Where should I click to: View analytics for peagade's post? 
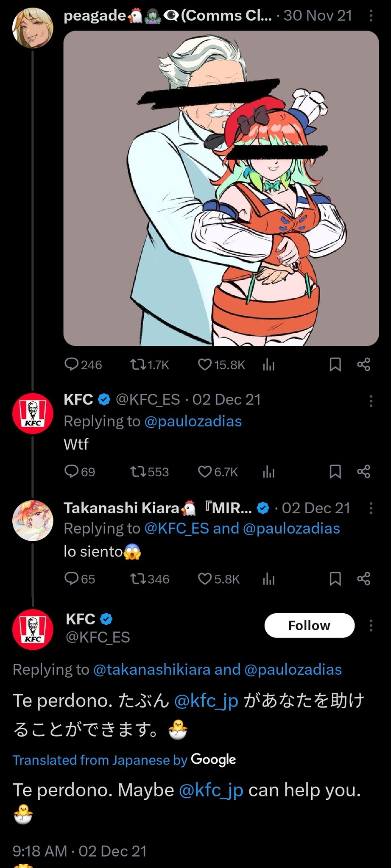point(268,364)
